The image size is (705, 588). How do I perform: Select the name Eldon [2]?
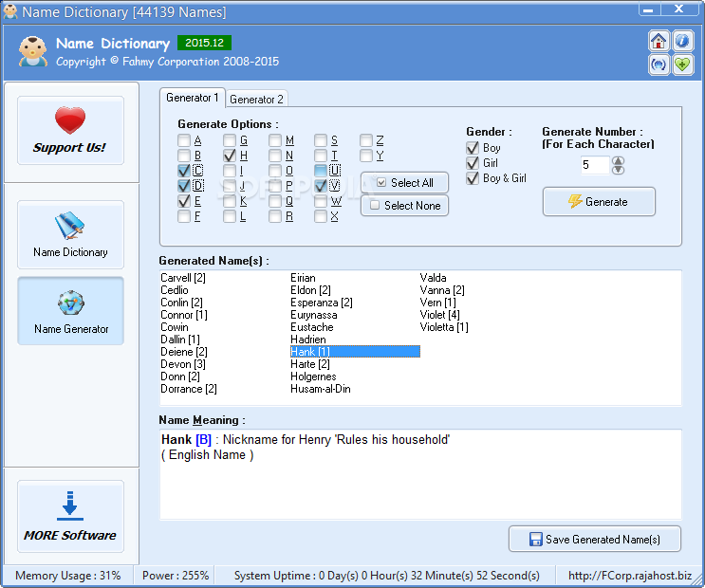(x=310, y=290)
